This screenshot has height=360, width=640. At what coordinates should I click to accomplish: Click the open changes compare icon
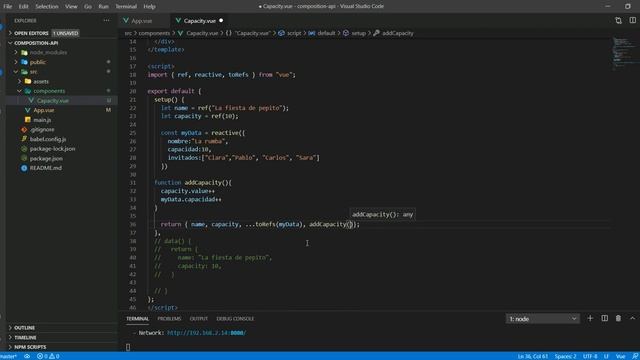[618, 20]
